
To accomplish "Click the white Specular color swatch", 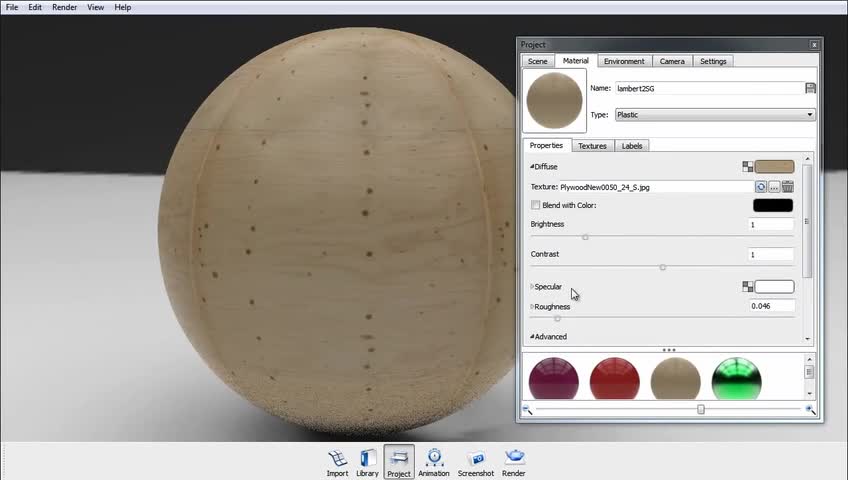I will (x=774, y=286).
